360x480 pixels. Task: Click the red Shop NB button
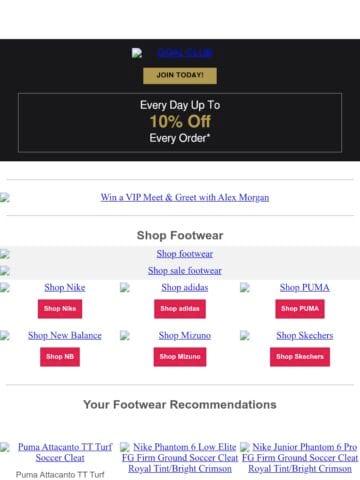(x=60, y=357)
